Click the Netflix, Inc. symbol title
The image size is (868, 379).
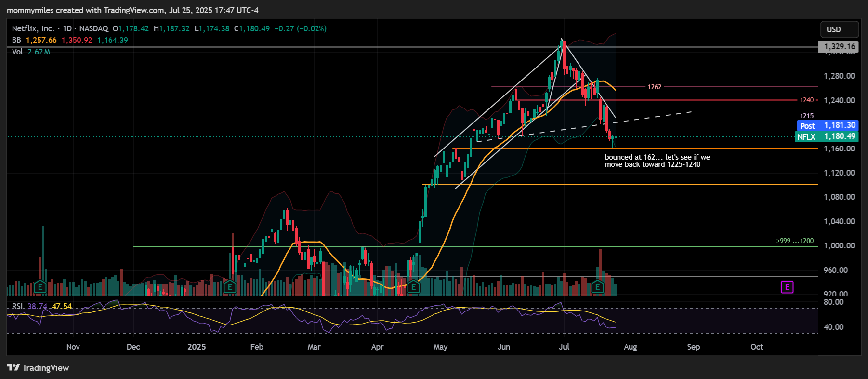[33, 28]
